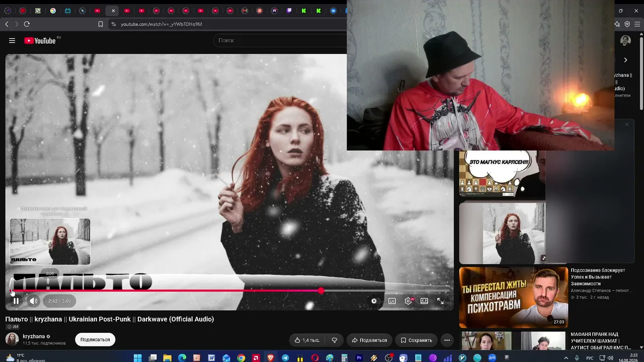Viewport: 644px width, 362px height.
Task: Open Adobe Premiere Pro from taskbar
Action: [359, 358]
